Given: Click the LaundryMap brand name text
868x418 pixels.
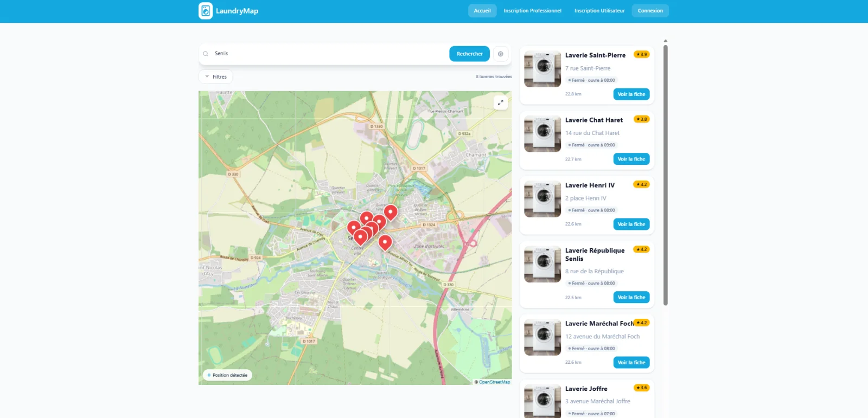Looking at the screenshot, I should (237, 11).
